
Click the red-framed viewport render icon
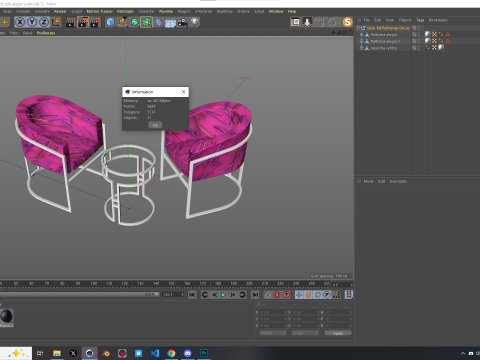pos(295,22)
